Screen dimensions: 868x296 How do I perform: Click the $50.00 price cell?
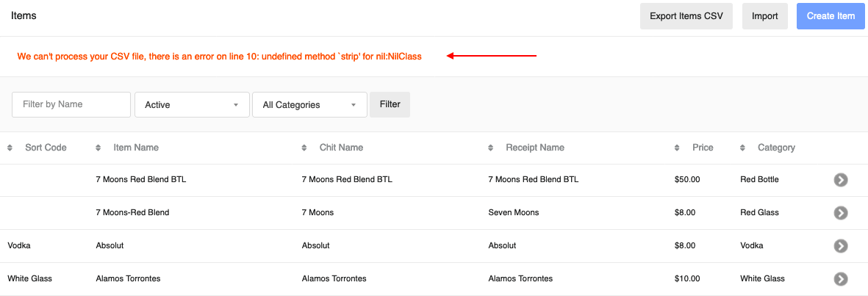(687, 179)
